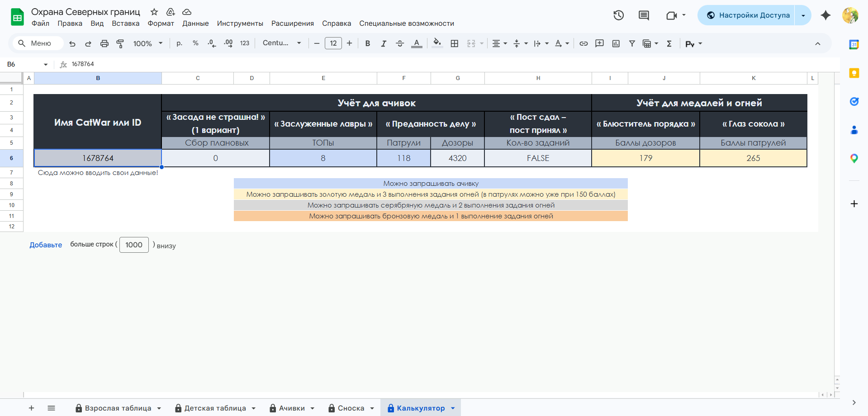Open the comments panel icon
The width and height of the screenshot is (868, 416).
point(644,15)
